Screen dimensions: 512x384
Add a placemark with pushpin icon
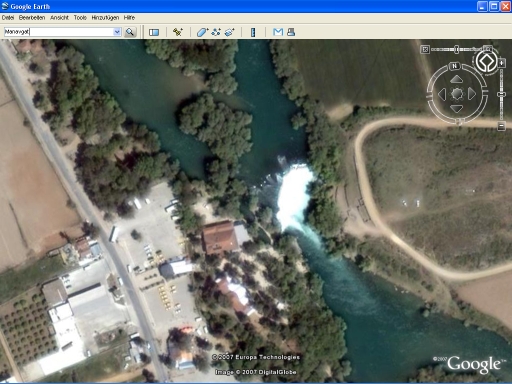(178, 32)
